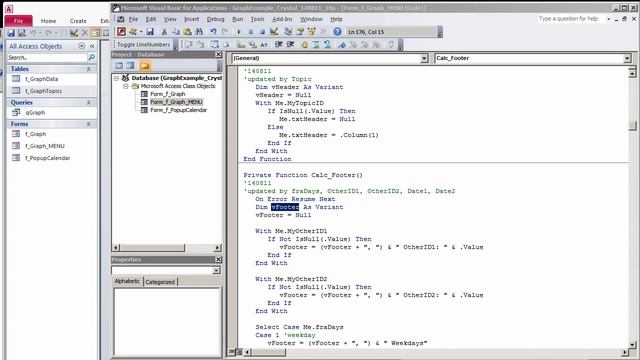This screenshot has width=640, height=360.
Task: Click the navigation pane Search box
Action: pyautogui.click(x=48, y=58)
